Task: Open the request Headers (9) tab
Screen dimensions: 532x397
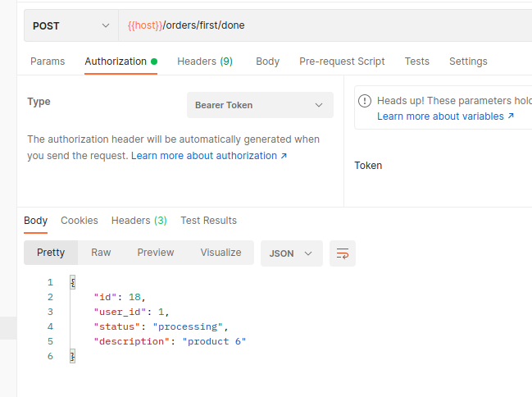Action: [x=205, y=62]
